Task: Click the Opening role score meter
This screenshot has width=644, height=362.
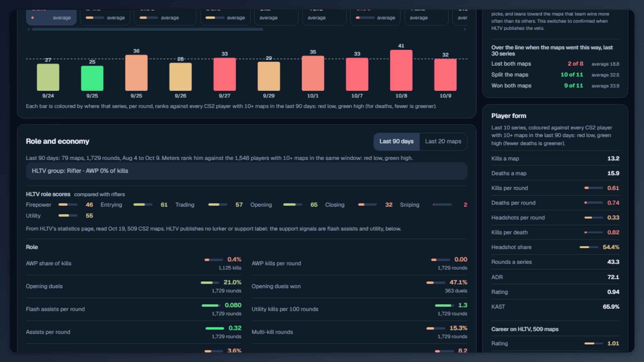Action: pos(293,205)
